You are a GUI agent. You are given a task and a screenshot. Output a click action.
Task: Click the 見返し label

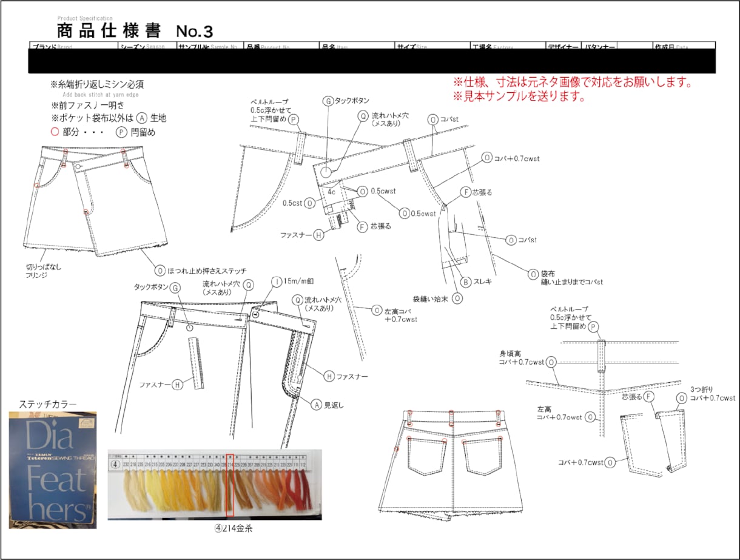[x=335, y=405]
